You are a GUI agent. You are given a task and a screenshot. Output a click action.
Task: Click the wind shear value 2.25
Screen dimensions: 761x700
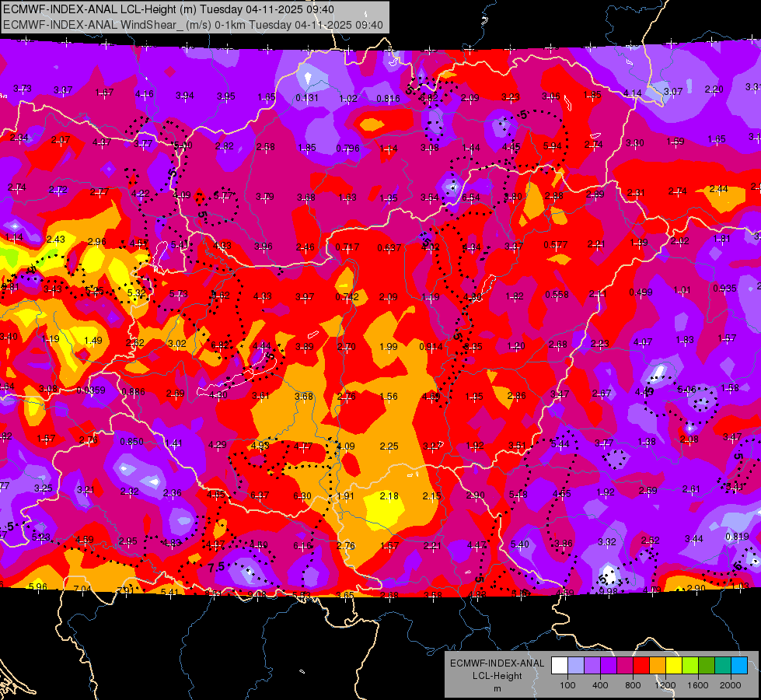[389, 446]
